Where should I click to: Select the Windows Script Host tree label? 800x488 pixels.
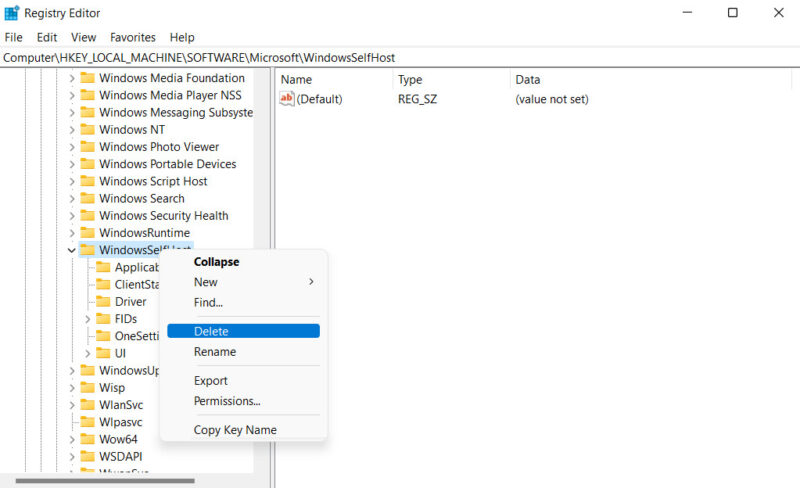tap(153, 181)
